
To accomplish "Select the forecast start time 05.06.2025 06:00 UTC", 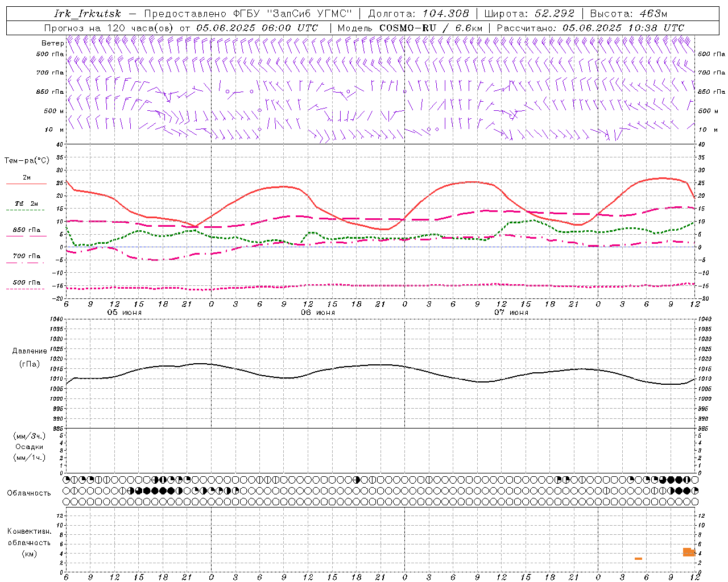I will 257,28.
